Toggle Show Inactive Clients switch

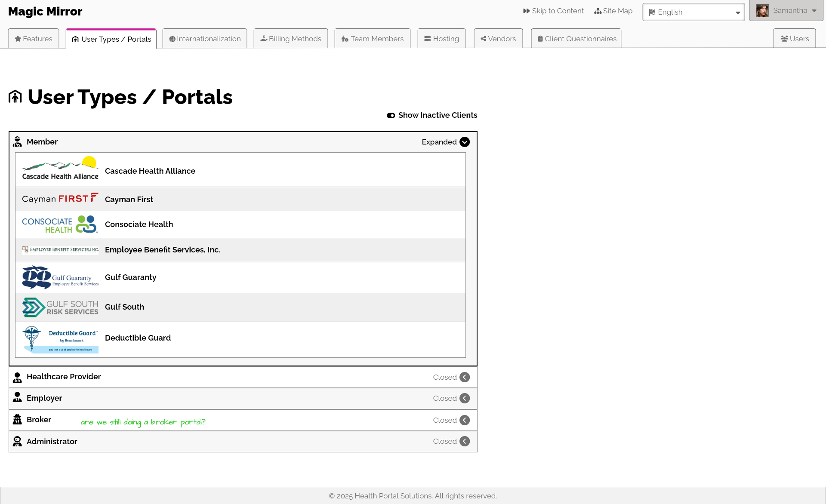click(391, 115)
